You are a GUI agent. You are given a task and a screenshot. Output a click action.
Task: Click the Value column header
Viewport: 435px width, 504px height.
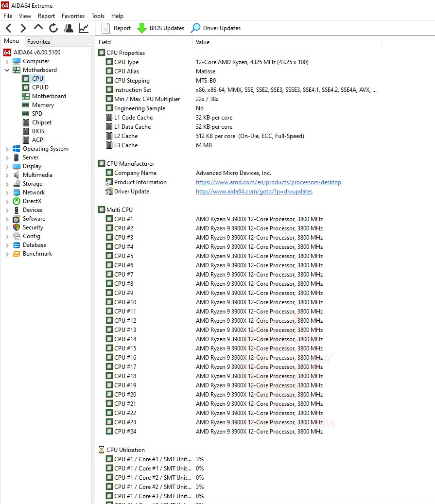(287, 42)
